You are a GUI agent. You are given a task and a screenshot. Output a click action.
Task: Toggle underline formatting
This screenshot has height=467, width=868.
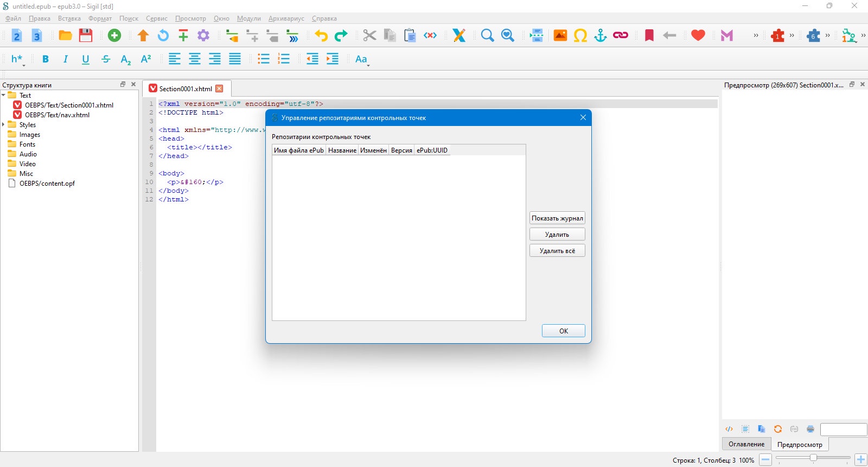click(x=86, y=59)
